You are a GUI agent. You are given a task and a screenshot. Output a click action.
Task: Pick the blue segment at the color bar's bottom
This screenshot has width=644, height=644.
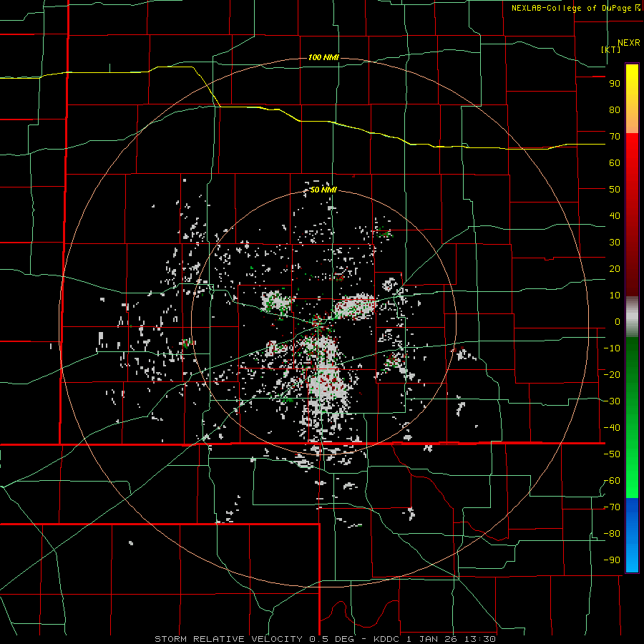pyautogui.click(x=632, y=535)
